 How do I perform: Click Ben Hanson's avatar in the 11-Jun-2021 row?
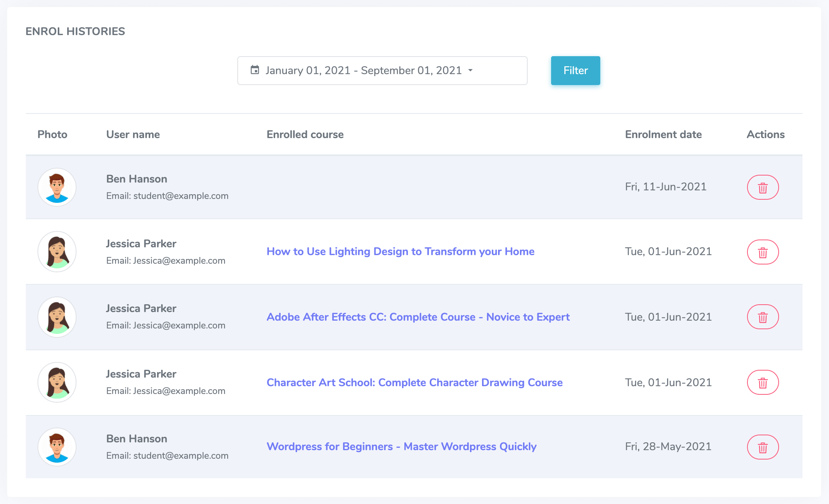pos(57,187)
